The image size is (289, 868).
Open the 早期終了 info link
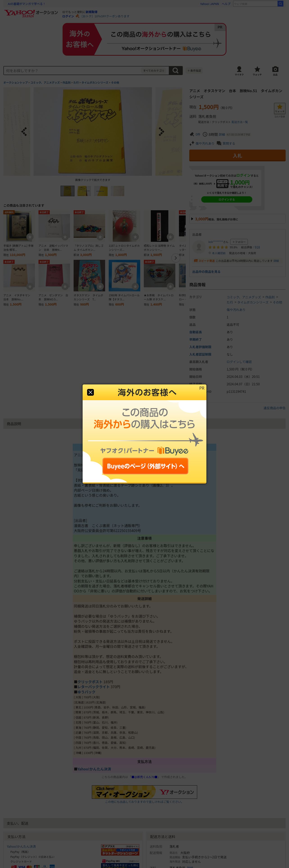(x=195, y=340)
